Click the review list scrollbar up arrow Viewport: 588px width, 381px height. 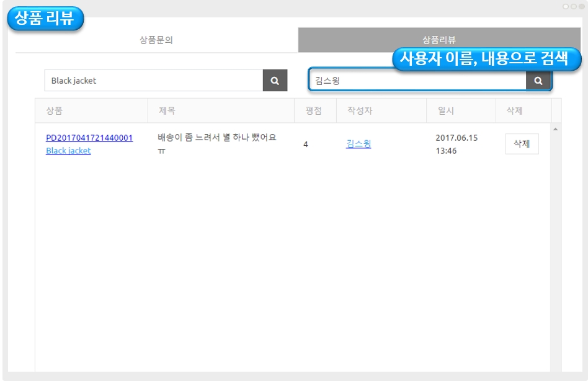[x=555, y=129]
